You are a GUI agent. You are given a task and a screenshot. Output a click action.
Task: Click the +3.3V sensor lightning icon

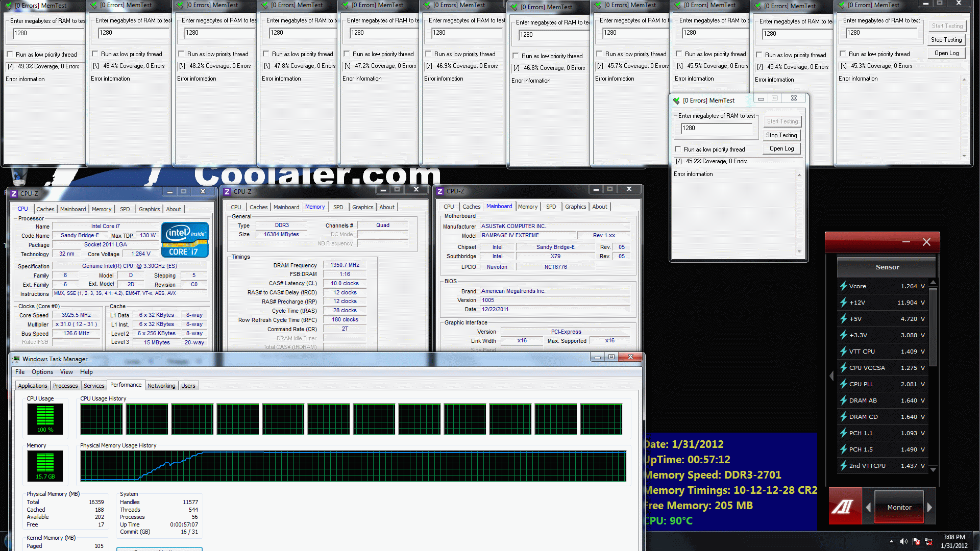(x=843, y=335)
